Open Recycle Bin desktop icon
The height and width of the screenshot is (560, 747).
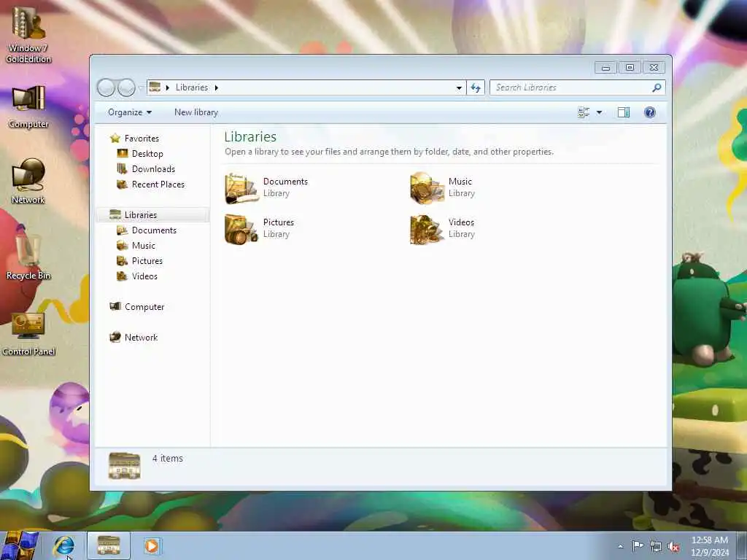pyautogui.click(x=28, y=256)
